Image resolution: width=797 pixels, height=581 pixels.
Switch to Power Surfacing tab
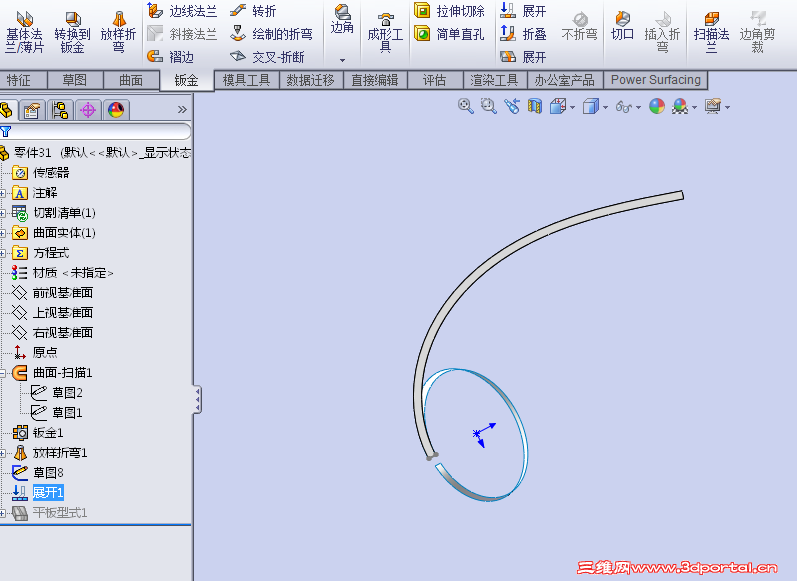(x=656, y=80)
